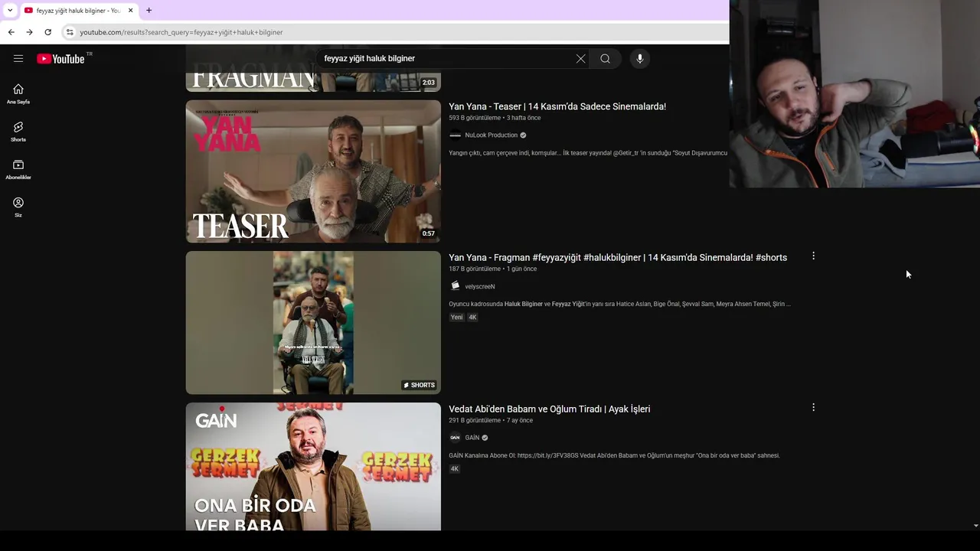Open the tab search dropdown arrow

pos(9,10)
